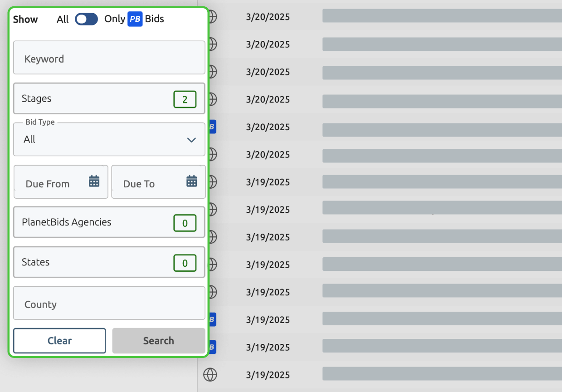The width and height of the screenshot is (562, 392).
Task: Click the Clear button to reset filters
Action: 59,340
